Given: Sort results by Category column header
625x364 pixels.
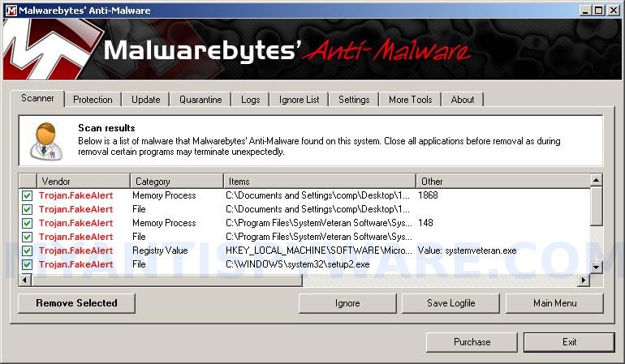Looking at the screenshot, I should point(177,182).
